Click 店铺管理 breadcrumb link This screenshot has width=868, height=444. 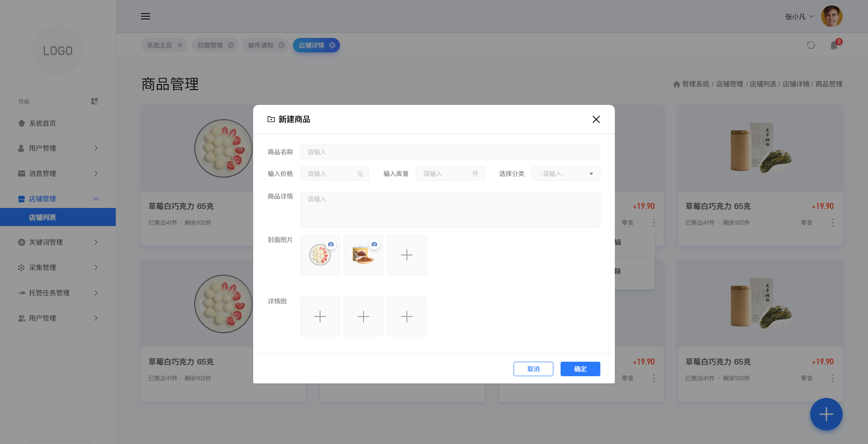coord(730,84)
